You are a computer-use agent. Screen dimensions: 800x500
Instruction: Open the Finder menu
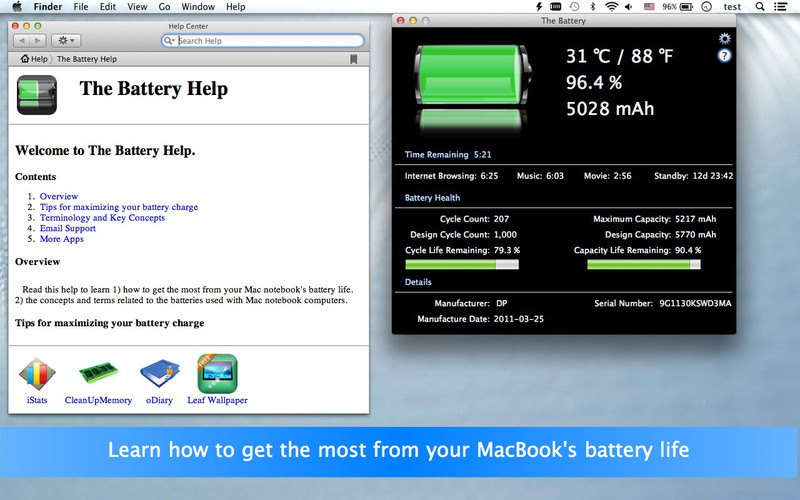[x=48, y=7]
